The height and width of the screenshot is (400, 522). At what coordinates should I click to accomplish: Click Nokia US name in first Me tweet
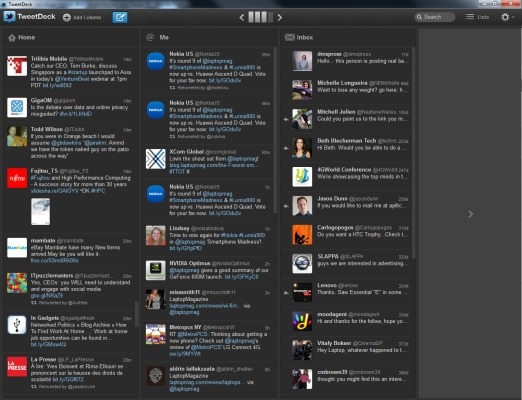pyautogui.click(x=181, y=54)
